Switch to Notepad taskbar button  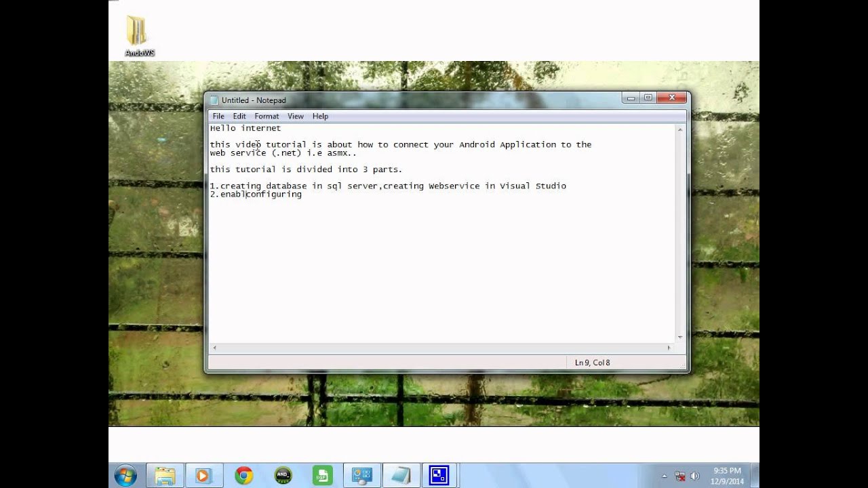click(x=401, y=476)
